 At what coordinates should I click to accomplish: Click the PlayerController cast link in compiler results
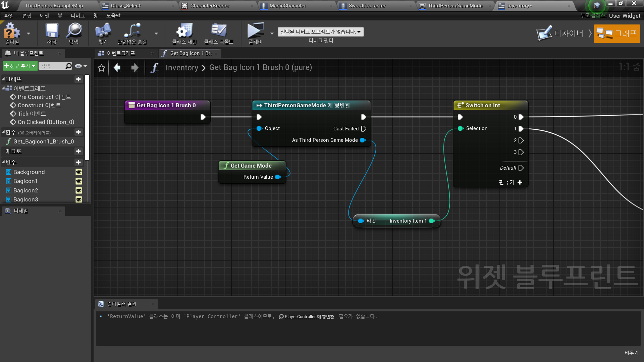(309, 317)
